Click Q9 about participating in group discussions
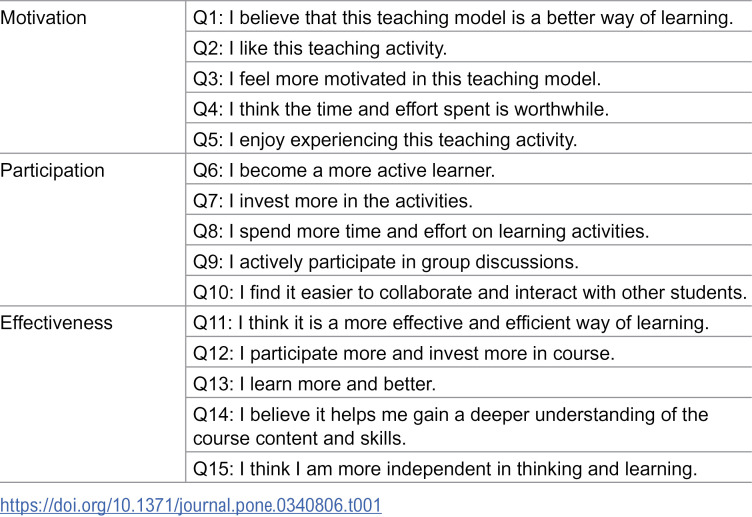Image resolution: width=752 pixels, height=517 pixels. 469,261
